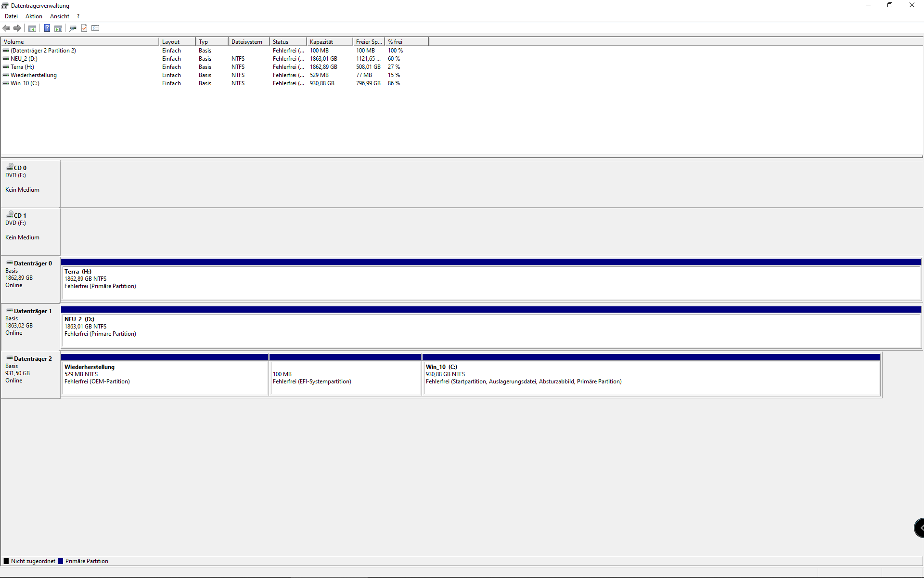Sort by Dateisystem column header
The image size is (924, 578).
click(248, 42)
